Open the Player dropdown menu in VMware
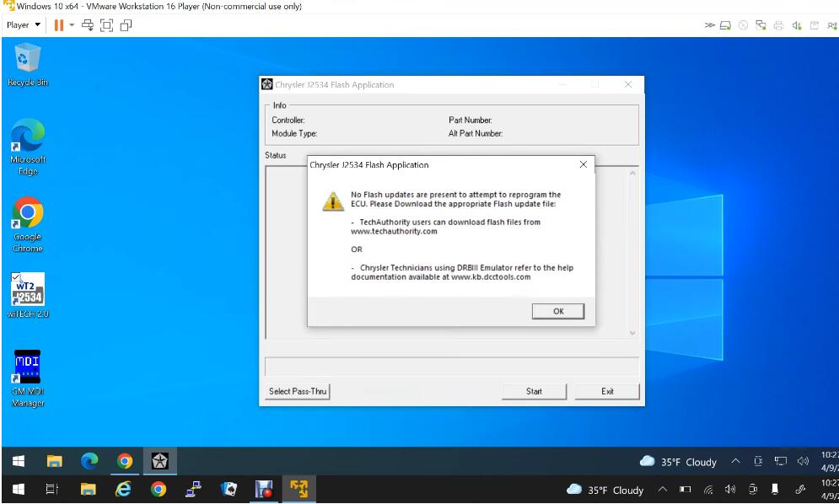839x504 pixels. [23, 24]
